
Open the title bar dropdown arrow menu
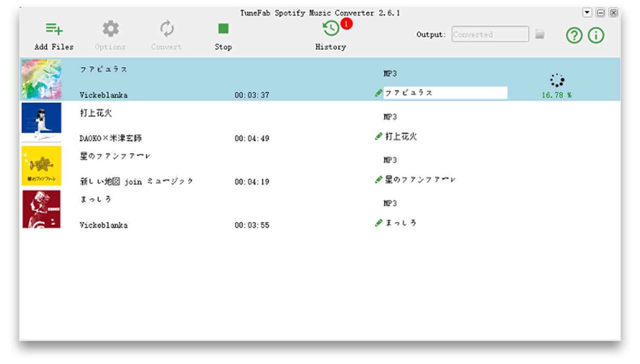pos(587,13)
